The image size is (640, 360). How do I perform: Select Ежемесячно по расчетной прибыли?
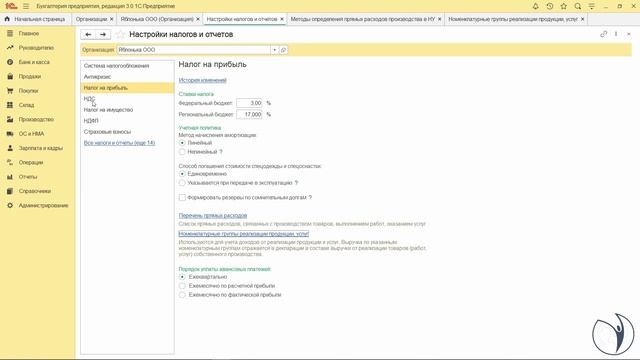pyautogui.click(x=182, y=286)
